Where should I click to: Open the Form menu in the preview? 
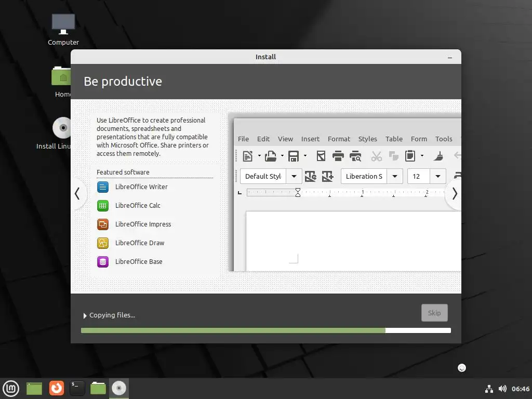[x=419, y=139]
